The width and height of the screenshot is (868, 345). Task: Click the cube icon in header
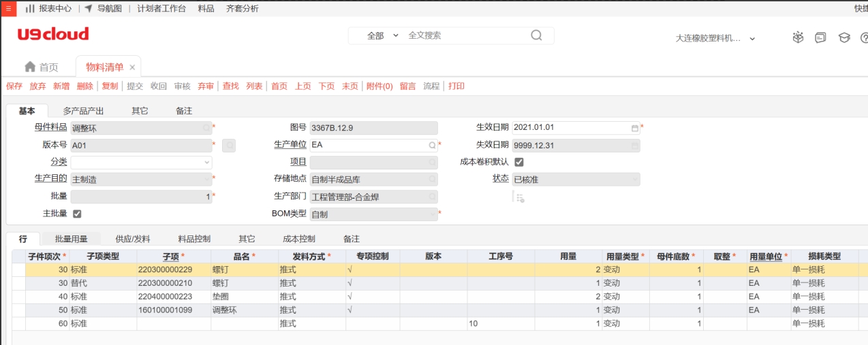[x=798, y=38]
